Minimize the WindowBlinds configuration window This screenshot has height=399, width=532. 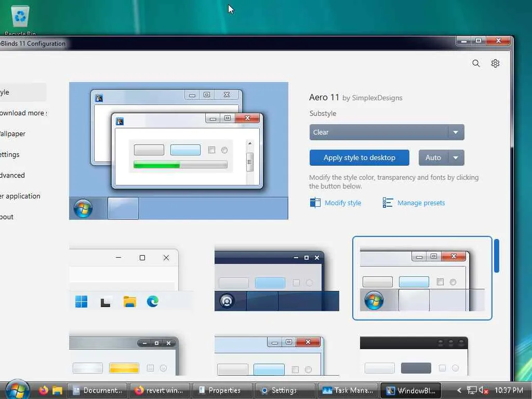(x=463, y=41)
